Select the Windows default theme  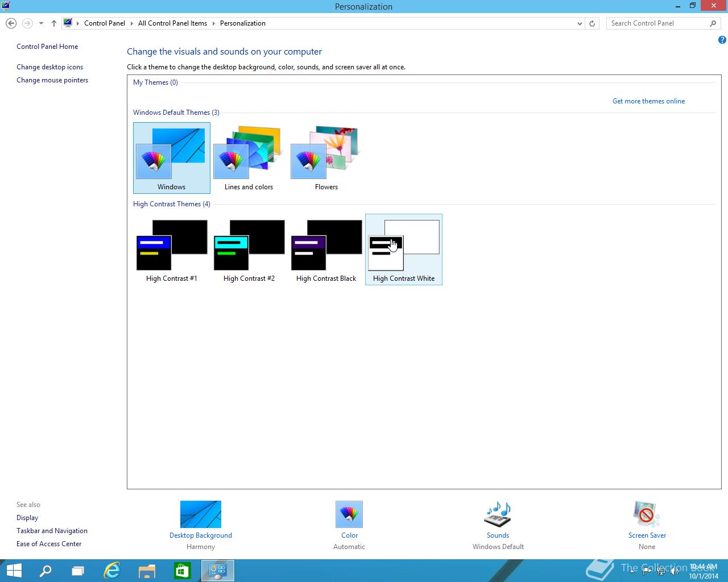pyautogui.click(x=171, y=158)
